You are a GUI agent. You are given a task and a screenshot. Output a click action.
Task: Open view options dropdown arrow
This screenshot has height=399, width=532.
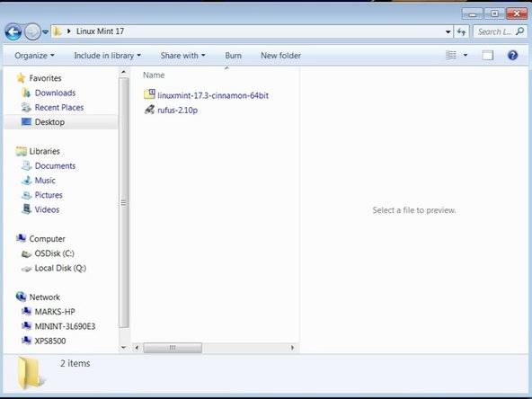click(465, 55)
